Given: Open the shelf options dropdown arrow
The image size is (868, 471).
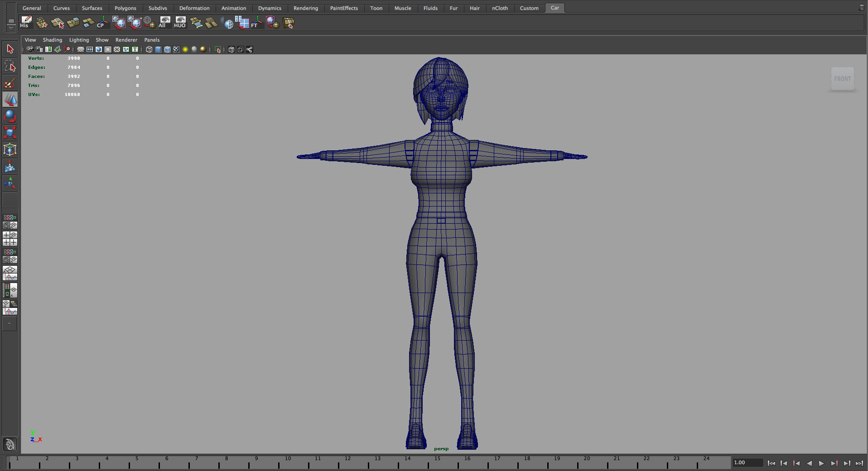Looking at the screenshot, I should [x=11, y=28].
